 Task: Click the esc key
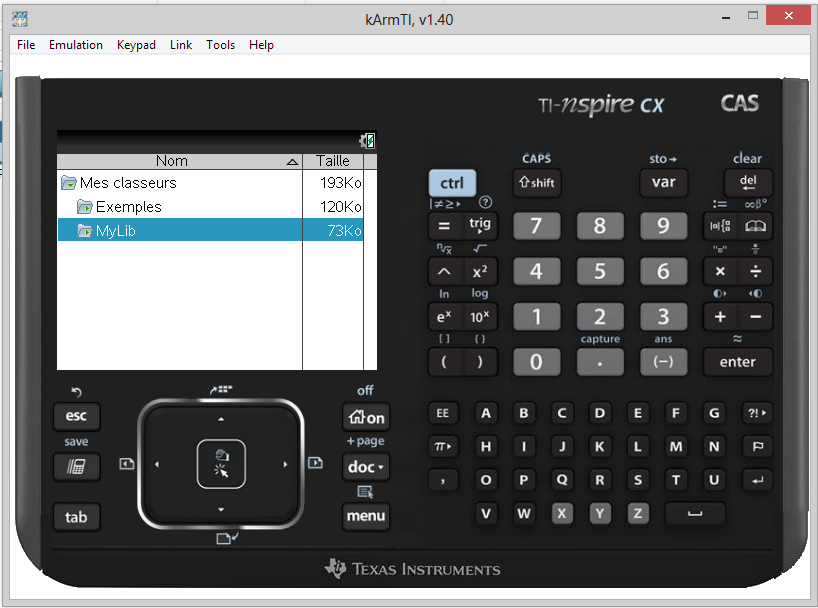click(76, 416)
